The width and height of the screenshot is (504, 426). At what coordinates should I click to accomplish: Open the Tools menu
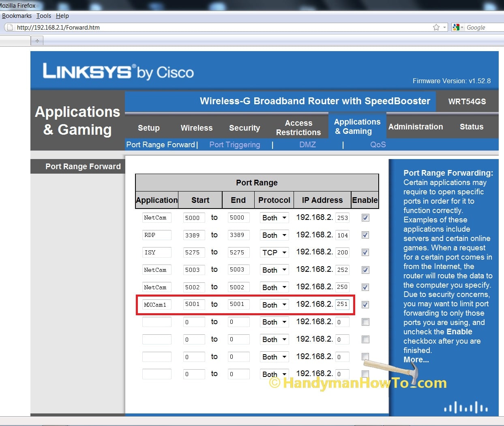[44, 16]
